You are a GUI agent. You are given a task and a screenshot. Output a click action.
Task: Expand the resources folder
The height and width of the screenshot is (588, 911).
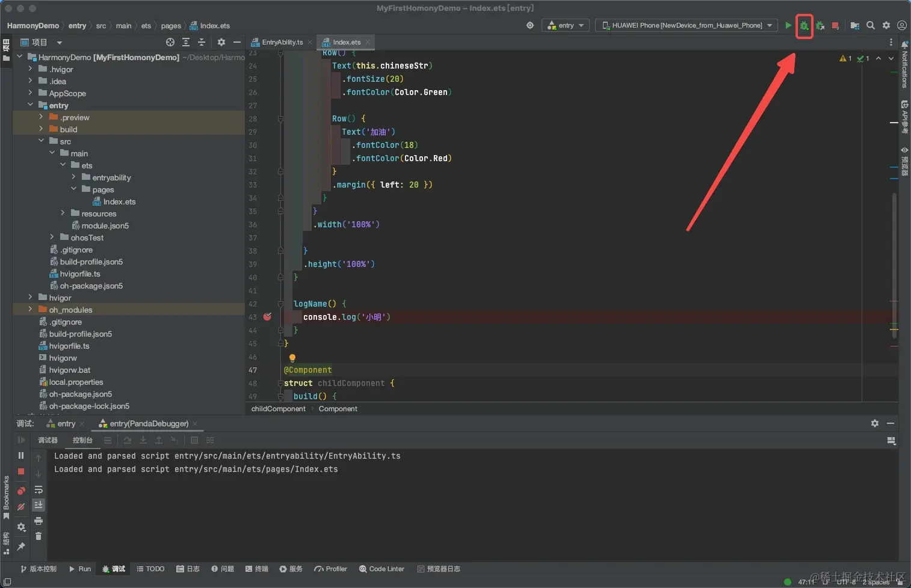(x=63, y=213)
